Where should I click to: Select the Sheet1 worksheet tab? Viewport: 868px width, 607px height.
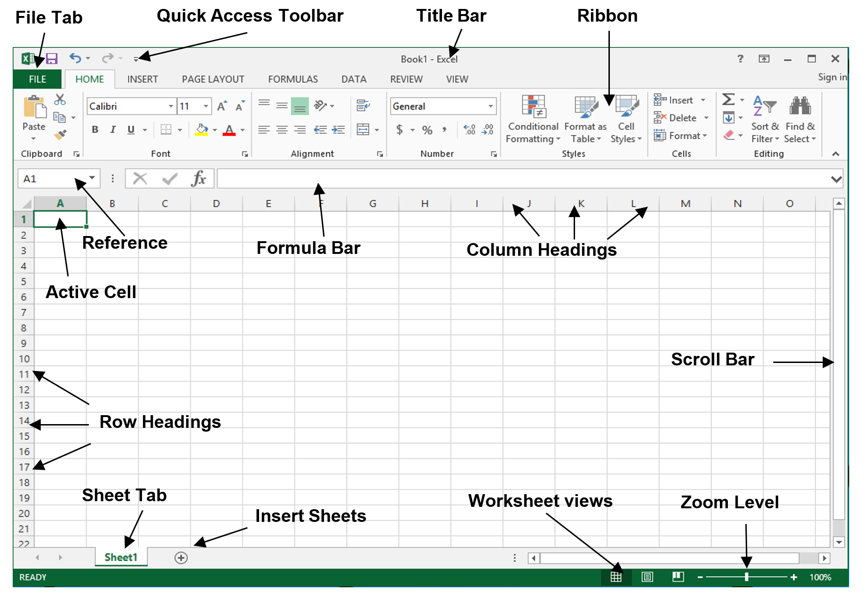121,557
